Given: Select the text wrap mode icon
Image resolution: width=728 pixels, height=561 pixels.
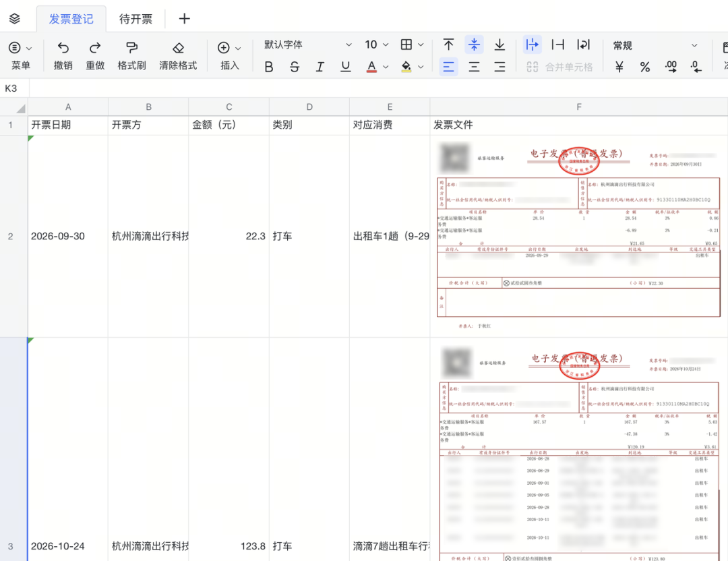Looking at the screenshot, I should pyautogui.click(x=583, y=45).
